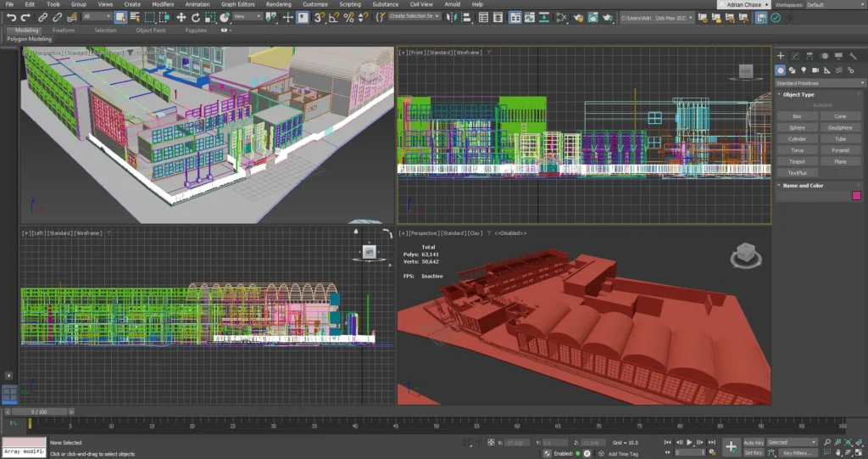868x459 pixels.
Task: Open the Scripting menu
Action: 350,4
